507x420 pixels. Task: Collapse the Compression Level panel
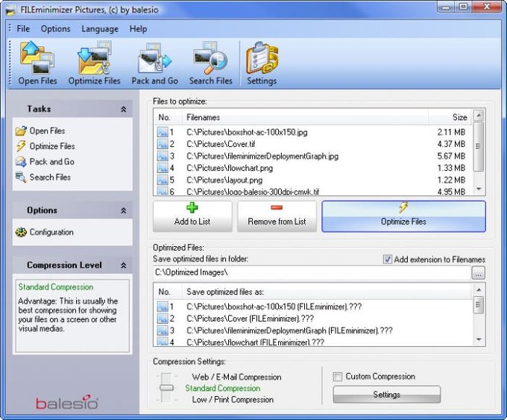123,266
